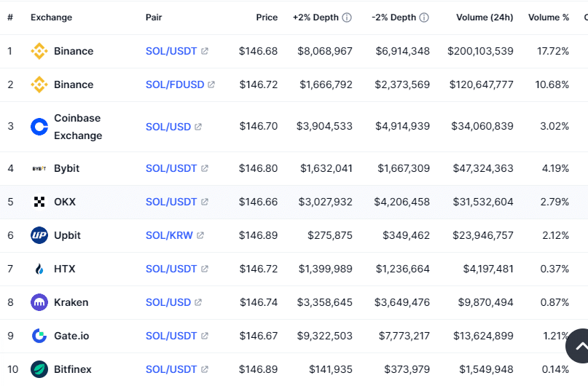Sort by Price column header
The image size is (588, 386).
pyautogui.click(x=267, y=17)
